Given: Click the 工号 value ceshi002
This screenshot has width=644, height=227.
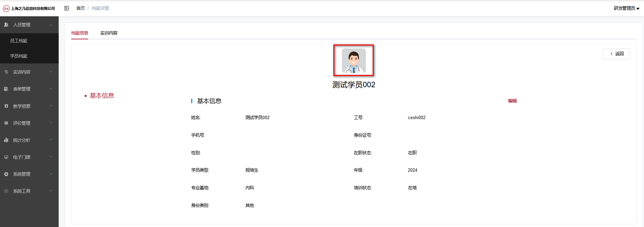Looking at the screenshot, I should tap(417, 117).
